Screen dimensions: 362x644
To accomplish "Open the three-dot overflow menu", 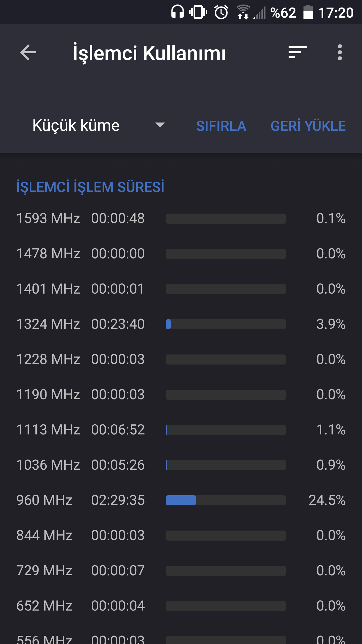I will click(340, 52).
